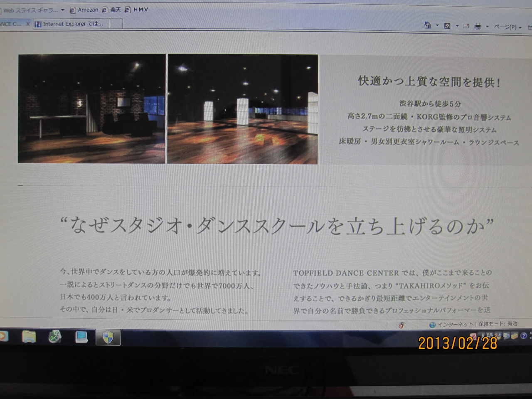Screen dimensions: 532x399
Task: Expand the Web スライス ギャラリー dropdown
Action: (x=63, y=10)
